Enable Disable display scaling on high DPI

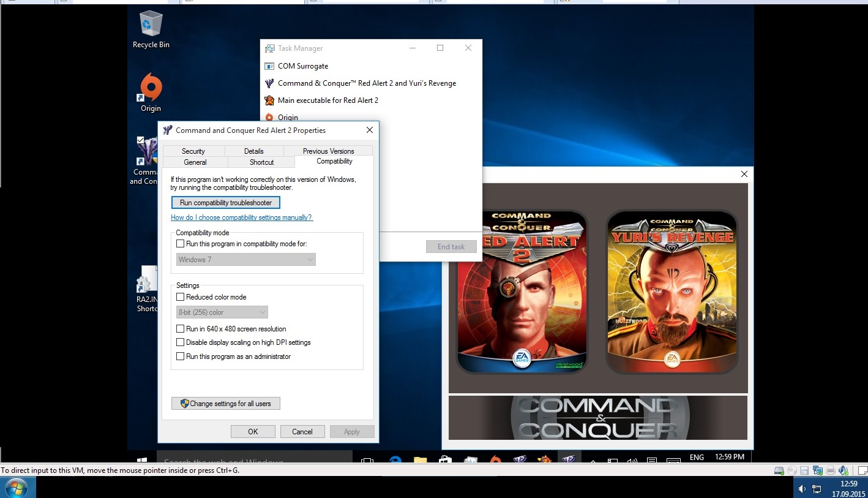180,342
